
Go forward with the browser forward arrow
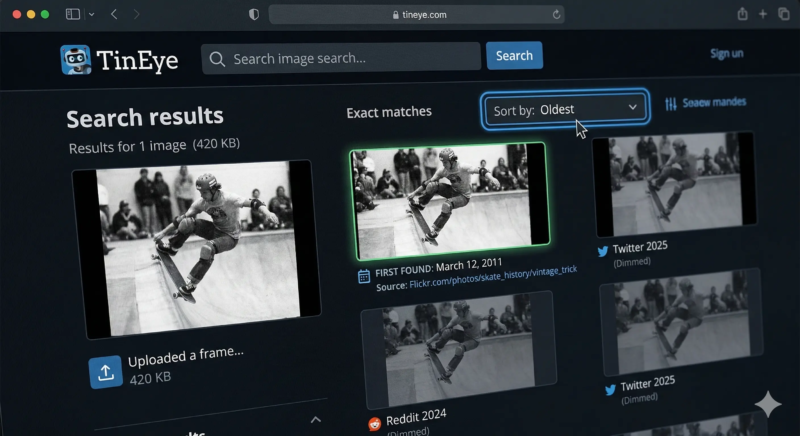(136, 14)
